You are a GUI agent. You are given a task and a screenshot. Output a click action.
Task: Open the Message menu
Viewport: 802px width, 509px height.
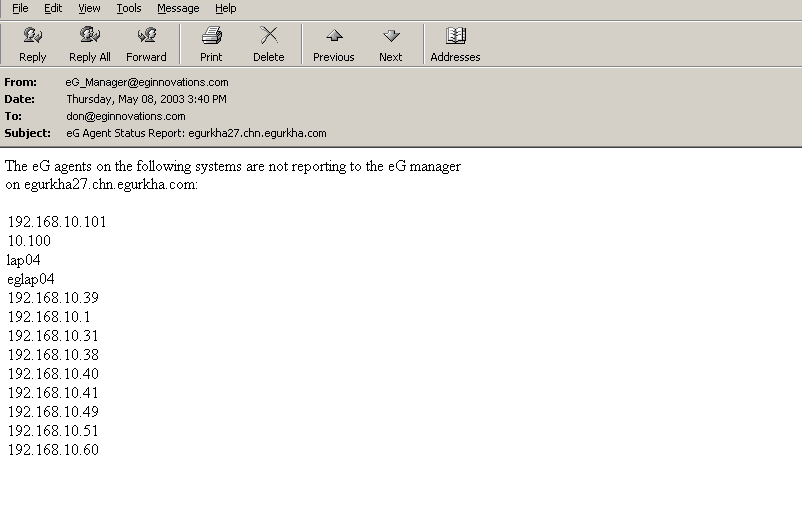point(178,8)
